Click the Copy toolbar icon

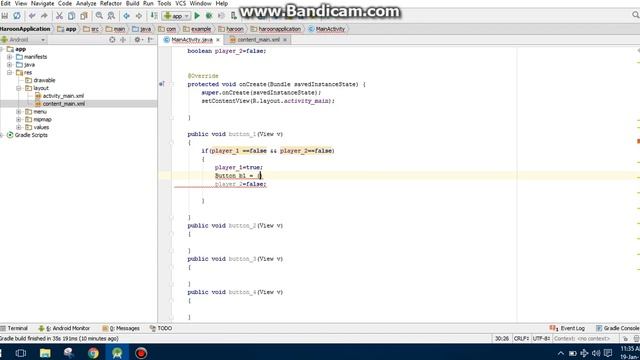[x=71, y=16]
